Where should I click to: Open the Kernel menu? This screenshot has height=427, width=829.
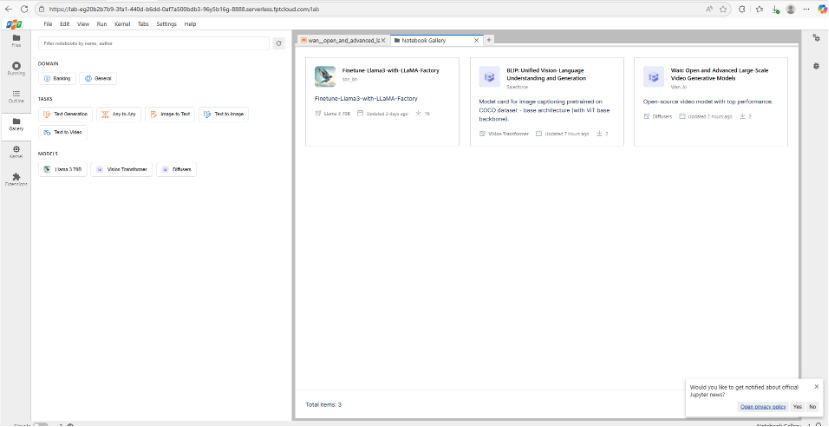tap(122, 23)
